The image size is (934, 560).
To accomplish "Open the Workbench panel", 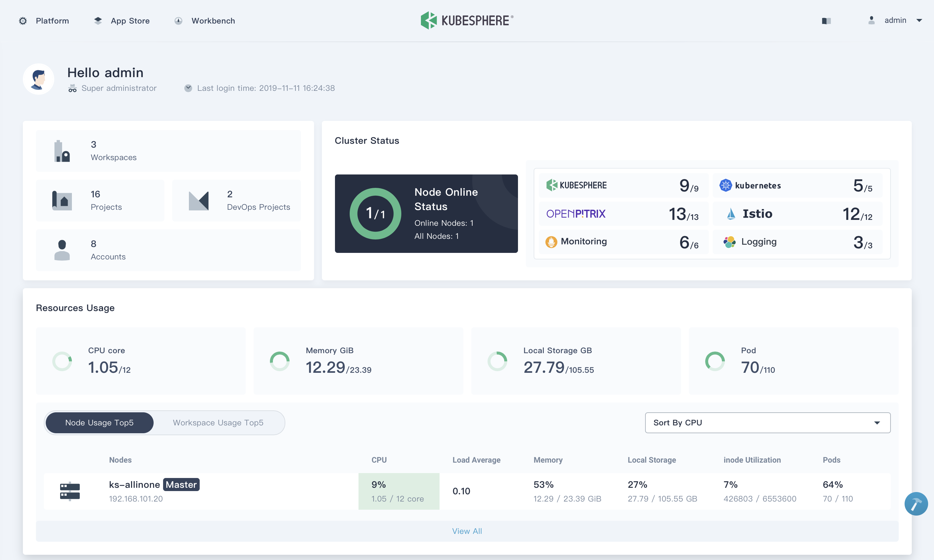I will click(x=212, y=20).
